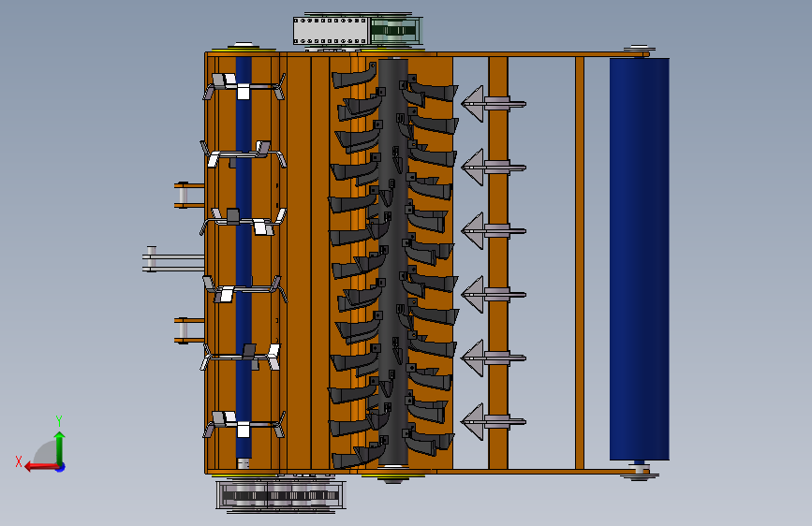Screen dimensions: 812x526
Task: Select the chain drive housing below the frame
Action: pos(280,495)
